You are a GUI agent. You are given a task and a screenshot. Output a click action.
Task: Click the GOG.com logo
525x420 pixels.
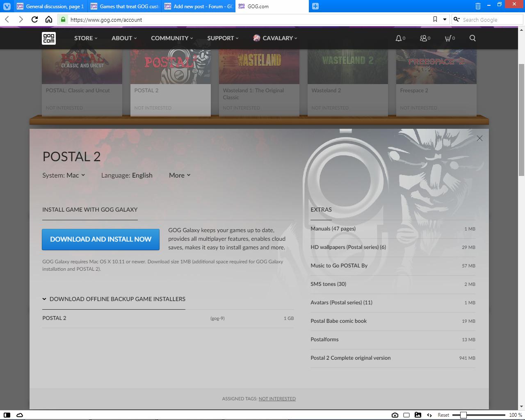(49, 38)
